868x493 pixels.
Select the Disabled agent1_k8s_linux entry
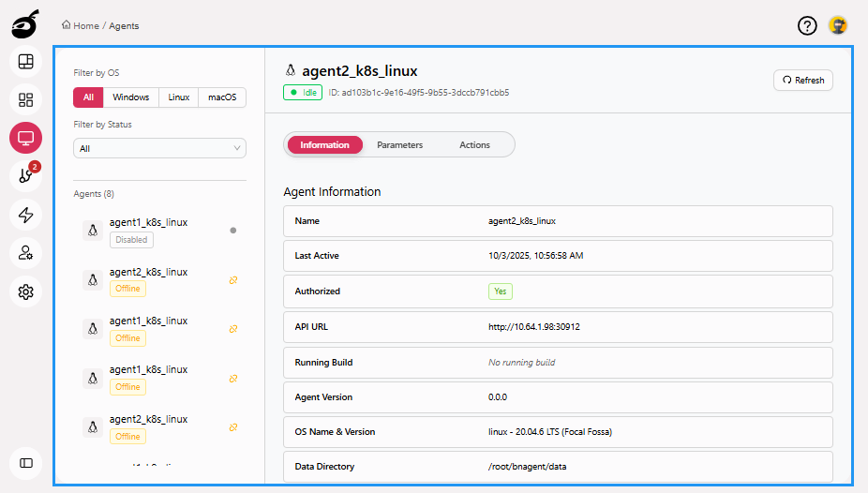pos(148,231)
